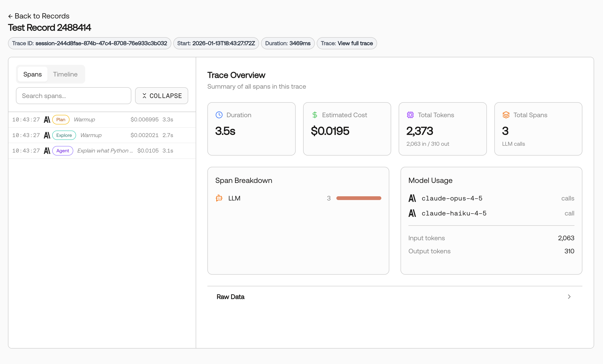Viewport: 603px width, 364px height.
Task: Go back via Back to Records link
Action: click(x=39, y=16)
